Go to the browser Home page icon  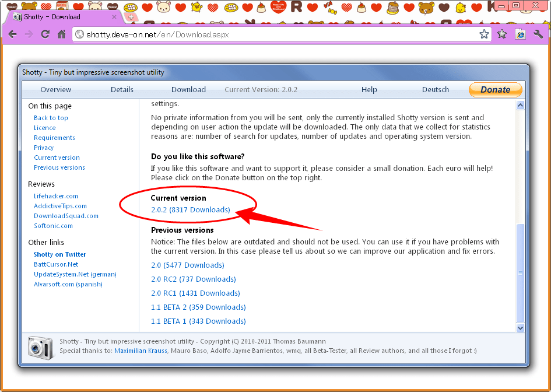click(61, 34)
